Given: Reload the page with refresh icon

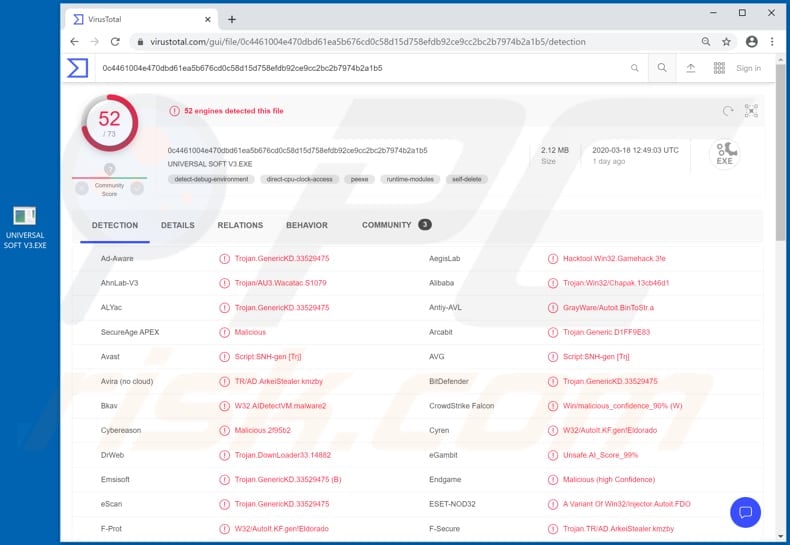Looking at the screenshot, I should (115, 42).
